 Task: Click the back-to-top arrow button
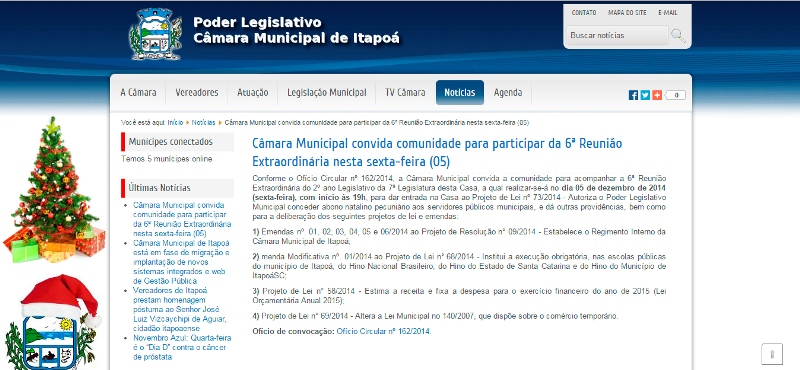click(772, 354)
